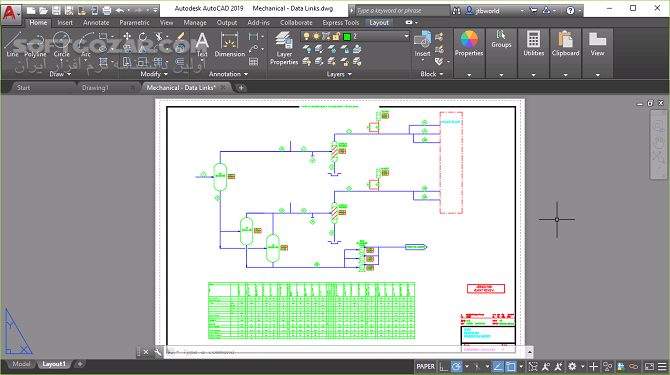Click the Save icon in Quick Access toolbar
Screen dimensions: 670x375
(x=56, y=10)
